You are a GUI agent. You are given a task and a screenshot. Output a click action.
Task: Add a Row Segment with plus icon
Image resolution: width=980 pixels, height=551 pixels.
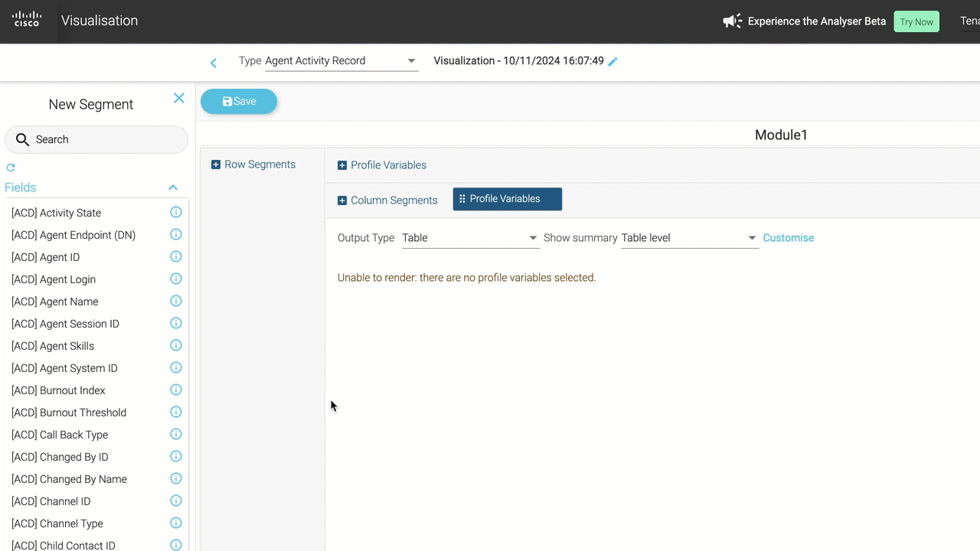tap(216, 165)
